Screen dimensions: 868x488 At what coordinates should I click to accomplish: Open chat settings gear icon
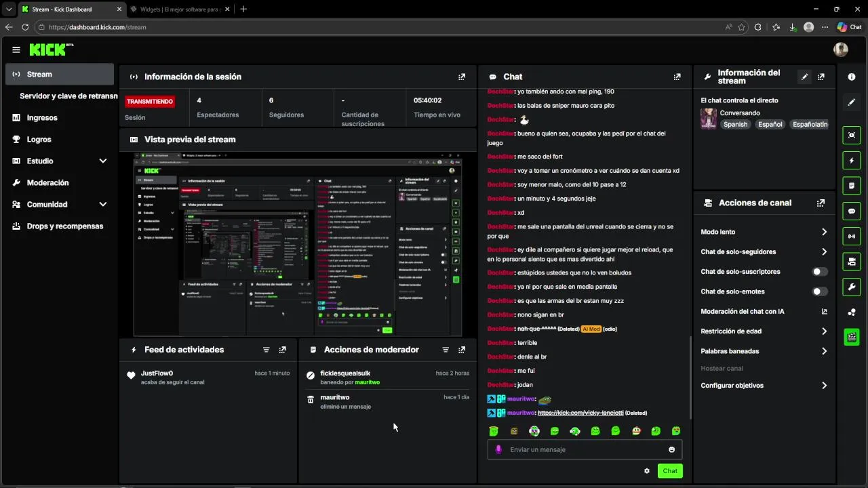click(x=647, y=471)
